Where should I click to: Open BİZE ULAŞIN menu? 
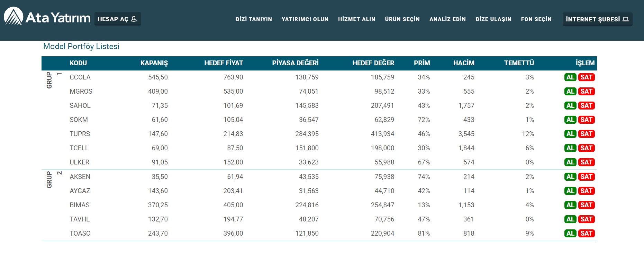493,19
